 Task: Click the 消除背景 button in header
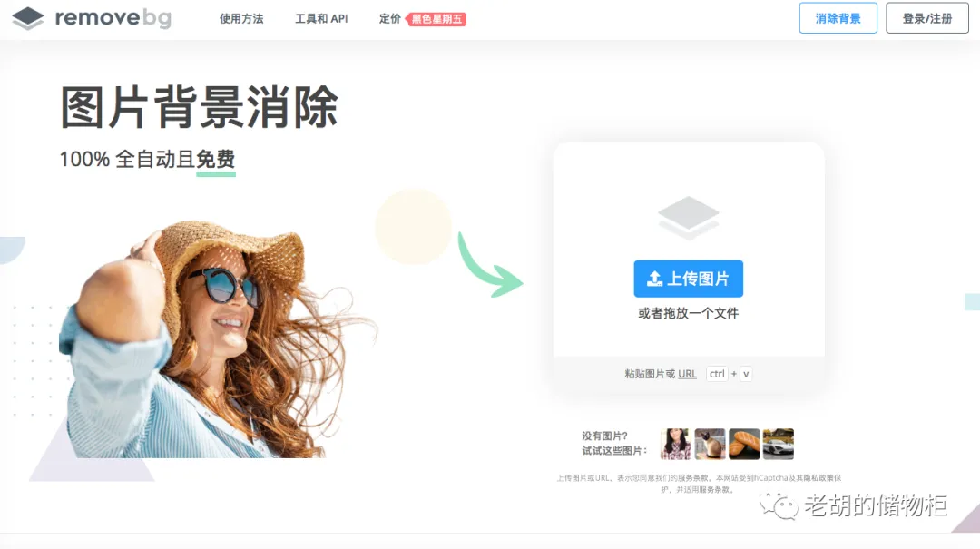pos(838,18)
